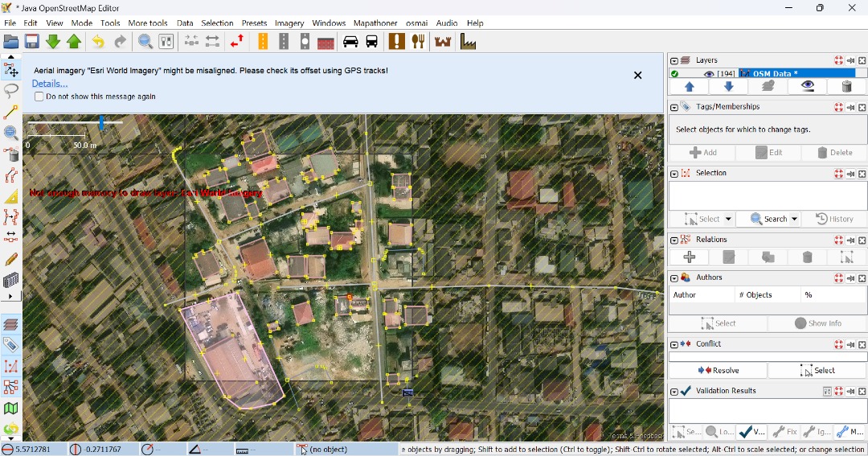Open file with the folder icon

pos(11,42)
